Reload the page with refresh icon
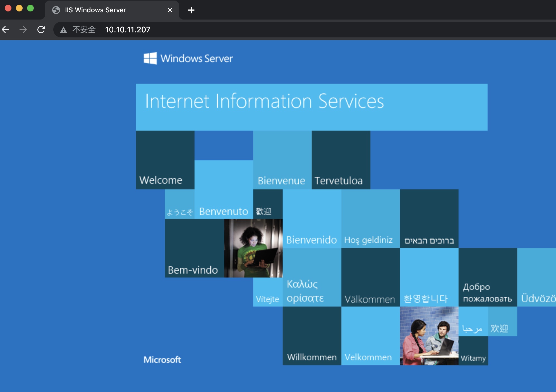The height and width of the screenshot is (392, 556). [41, 29]
